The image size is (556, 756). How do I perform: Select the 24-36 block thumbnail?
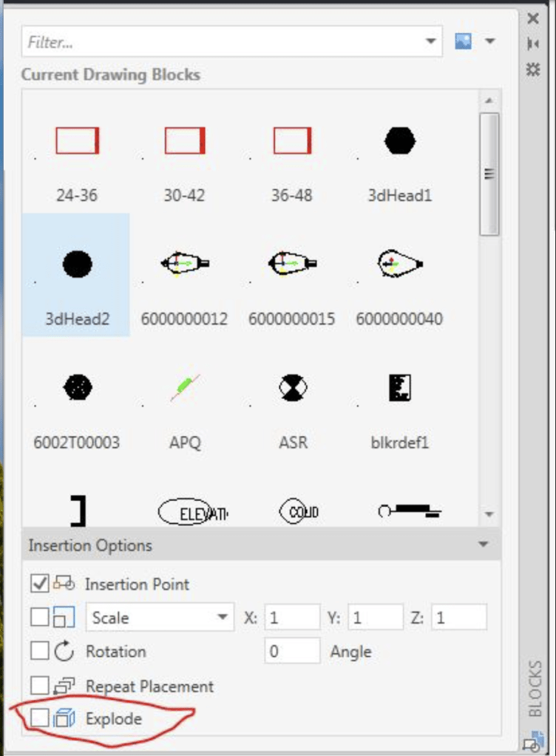coord(77,141)
